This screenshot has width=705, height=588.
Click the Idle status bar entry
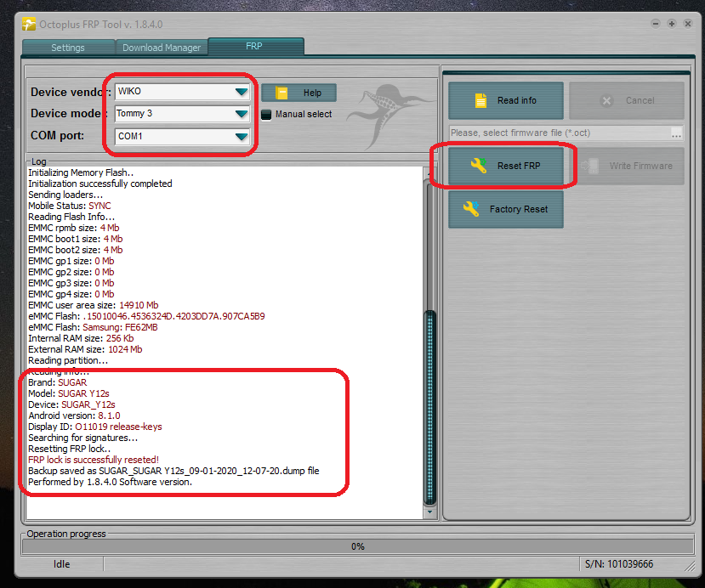61,563
